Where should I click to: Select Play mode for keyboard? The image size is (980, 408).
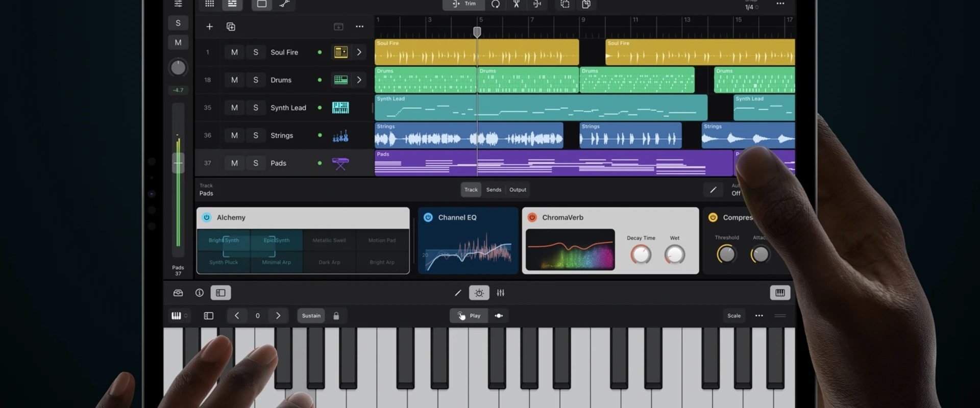coord(469,316)
